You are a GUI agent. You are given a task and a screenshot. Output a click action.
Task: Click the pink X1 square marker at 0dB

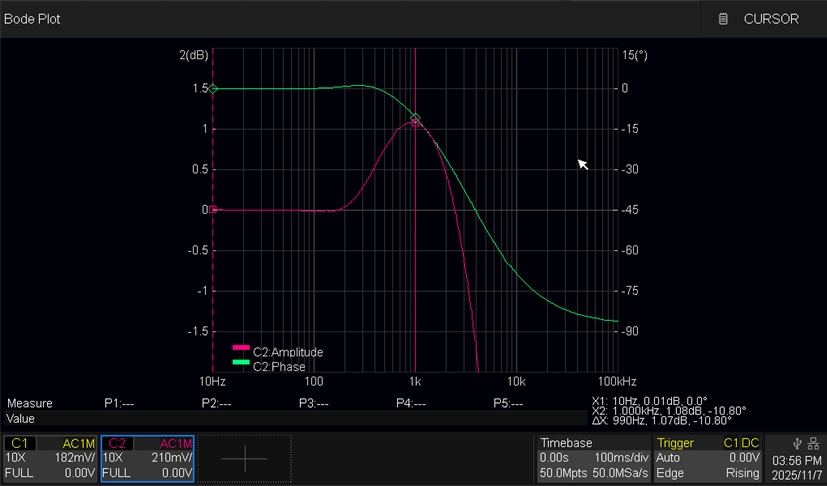[x=212, y=210]
